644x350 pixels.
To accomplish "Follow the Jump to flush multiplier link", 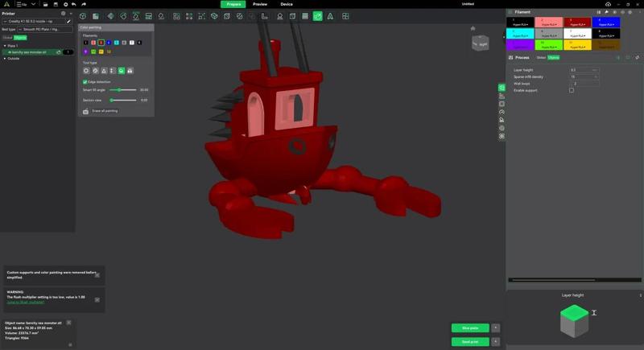I will click(x=26, y=302).
